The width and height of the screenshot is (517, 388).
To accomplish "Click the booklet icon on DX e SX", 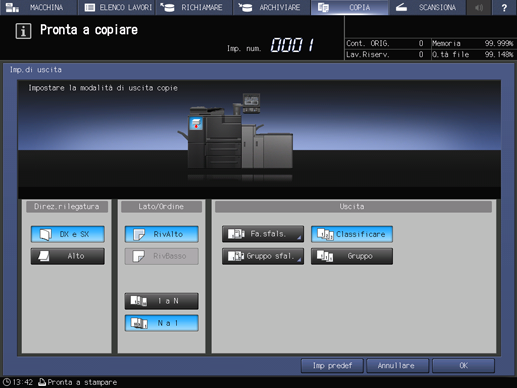I will pyautogui.click(x=46, y=234).
